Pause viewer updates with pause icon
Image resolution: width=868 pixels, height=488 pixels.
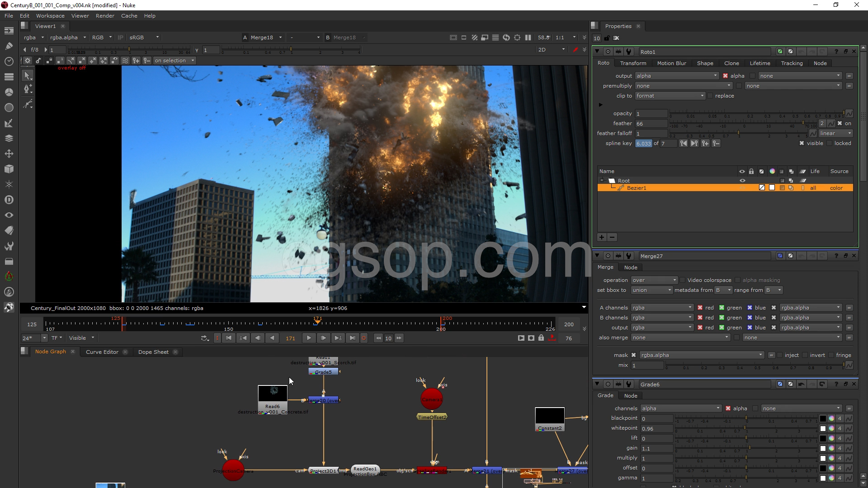pyautogui.click(x=528, y=38)
